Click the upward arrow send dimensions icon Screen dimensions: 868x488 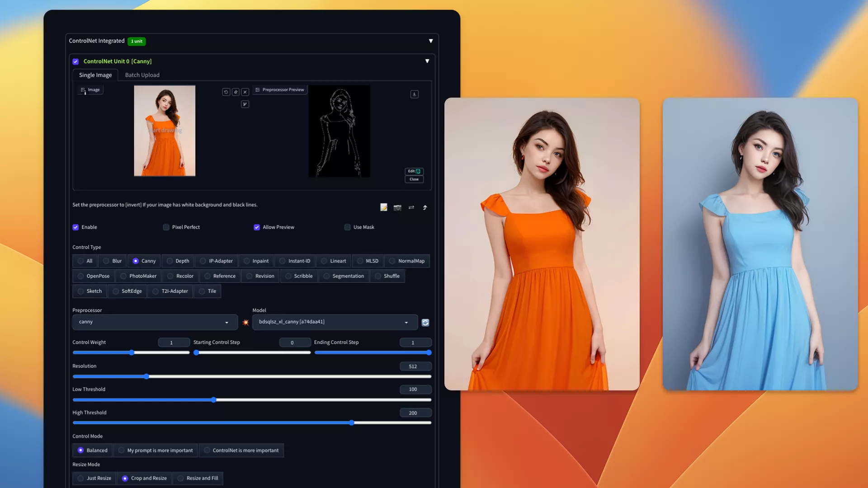coord(425,207)
